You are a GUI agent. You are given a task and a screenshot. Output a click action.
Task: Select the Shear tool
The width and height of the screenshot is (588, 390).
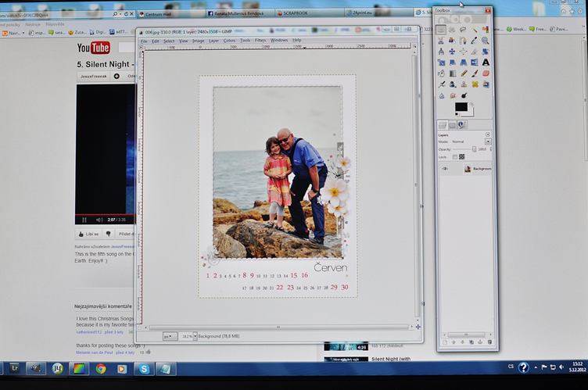point(452,63)
